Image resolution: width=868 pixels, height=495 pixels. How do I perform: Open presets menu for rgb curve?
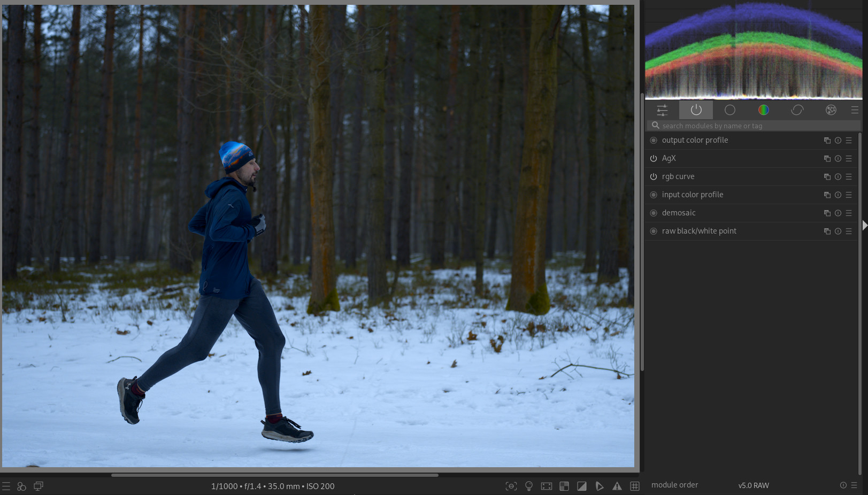pyautogui.click(x=849, y=177)
